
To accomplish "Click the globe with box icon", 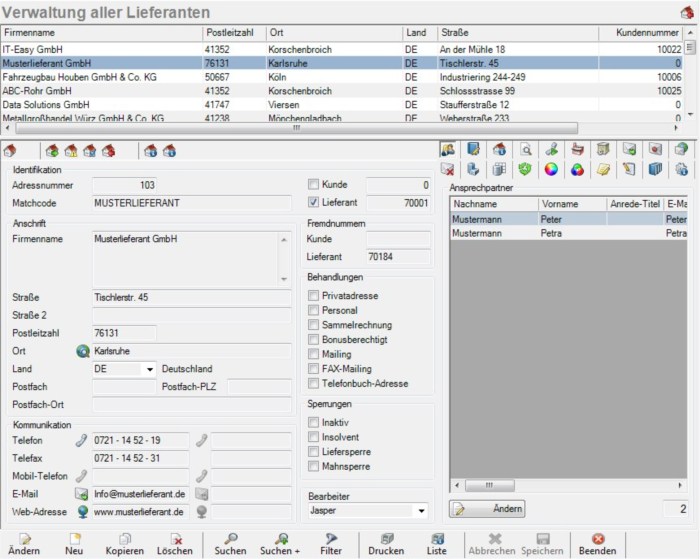I will coord(681,150).
